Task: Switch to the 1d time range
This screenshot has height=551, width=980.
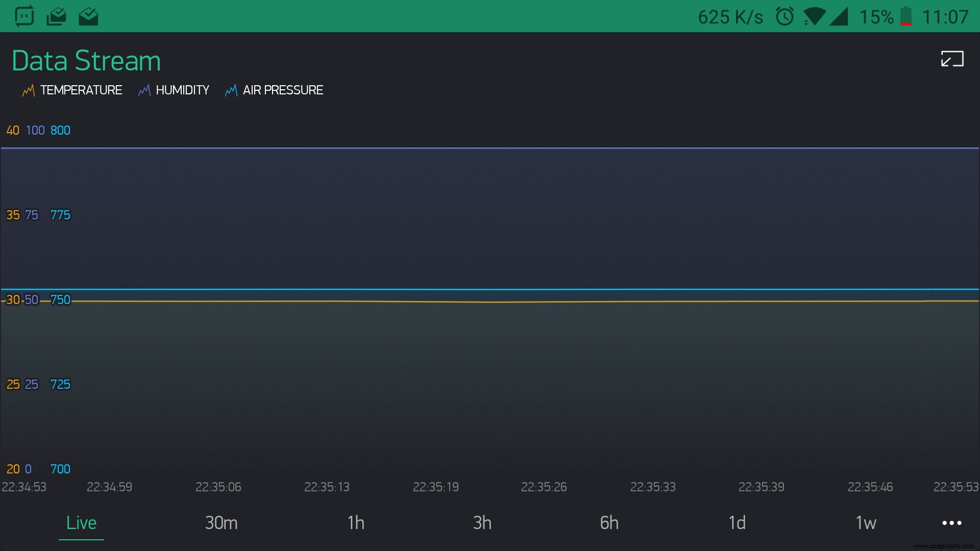Action: (x=738, y=522)
